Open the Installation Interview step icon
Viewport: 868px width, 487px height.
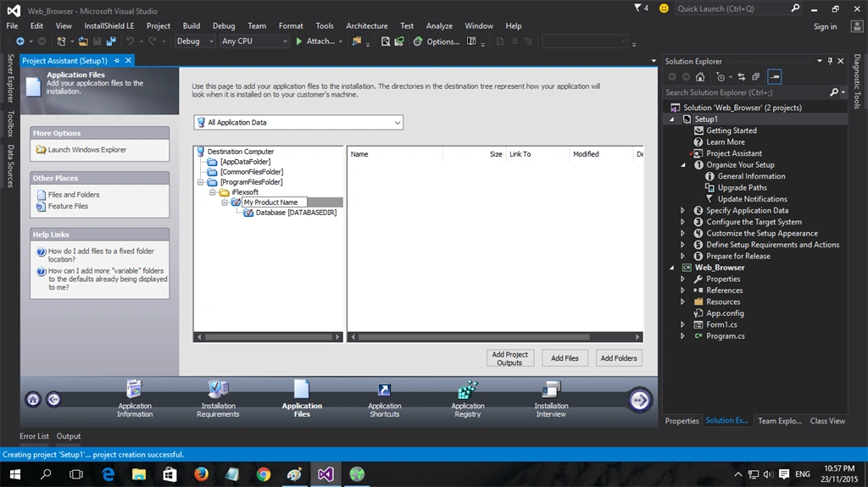coord(551,390)
